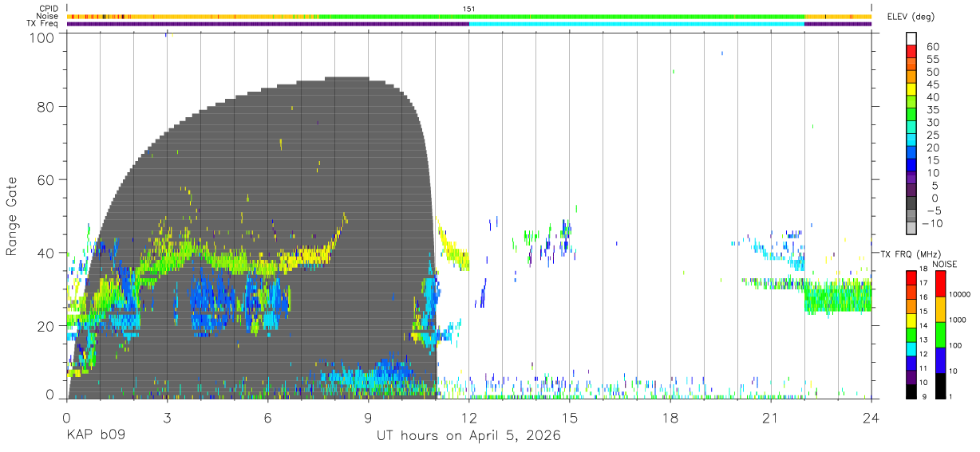Viewport: 980px width, 452px height.
Task: Click the CPID label at top left
Action: click(x=49, y=9)
